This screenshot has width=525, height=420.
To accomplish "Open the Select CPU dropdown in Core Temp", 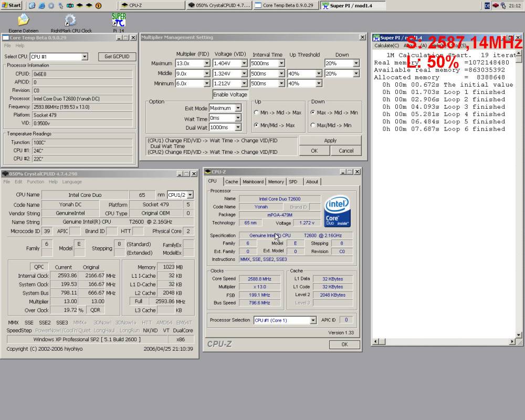I will coord(85,57).
